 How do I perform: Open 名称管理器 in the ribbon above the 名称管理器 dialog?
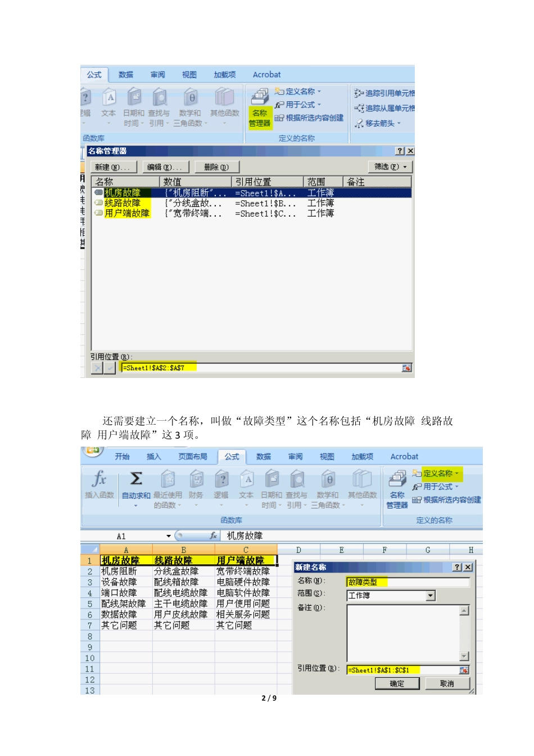[259, 108]
